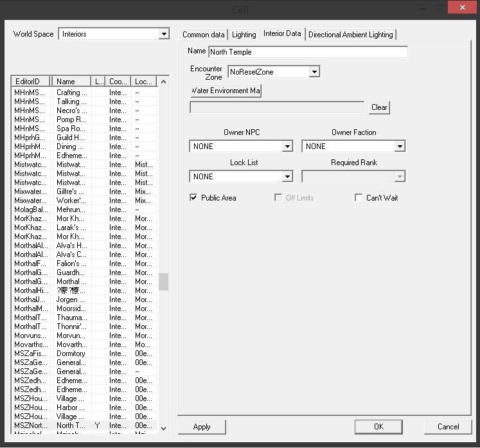
Task: Sort cell list by EditorID column
Action: 30,82
